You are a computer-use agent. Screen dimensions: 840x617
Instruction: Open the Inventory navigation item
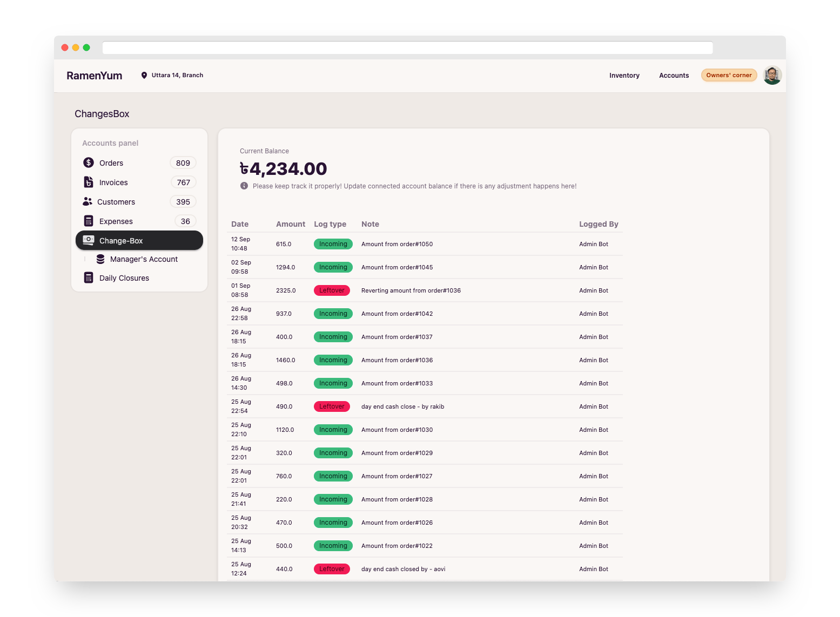(624, 75)
